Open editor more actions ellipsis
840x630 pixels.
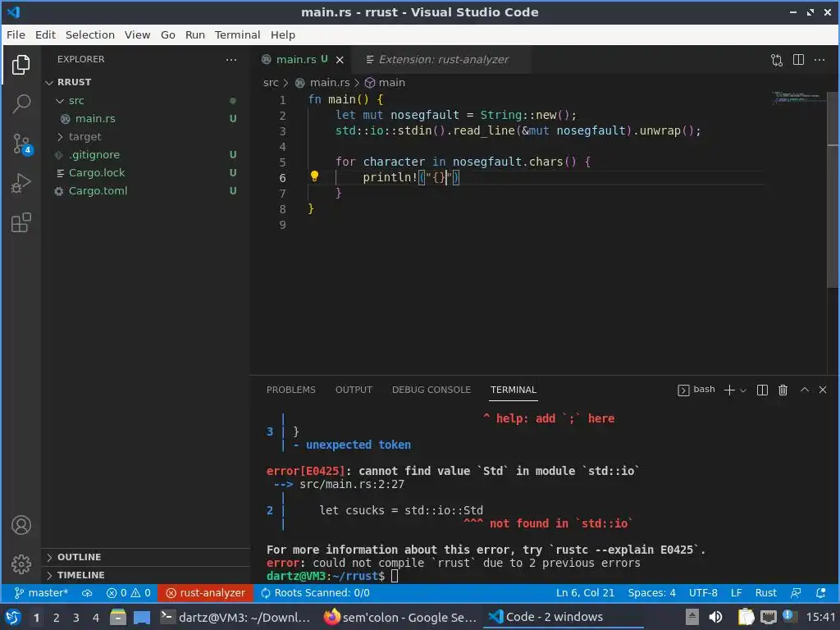(x=819, y=59)
